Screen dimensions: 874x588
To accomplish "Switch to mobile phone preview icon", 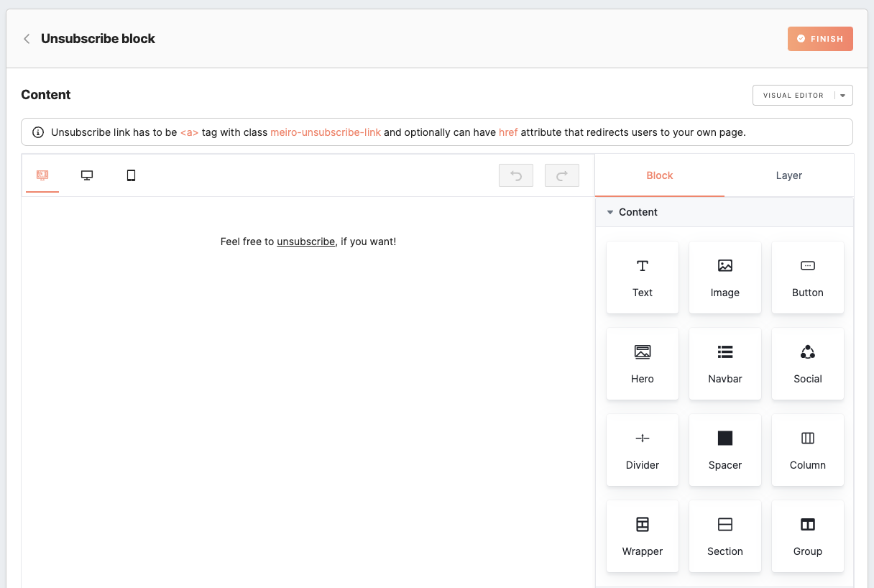I will coord(131,175).
